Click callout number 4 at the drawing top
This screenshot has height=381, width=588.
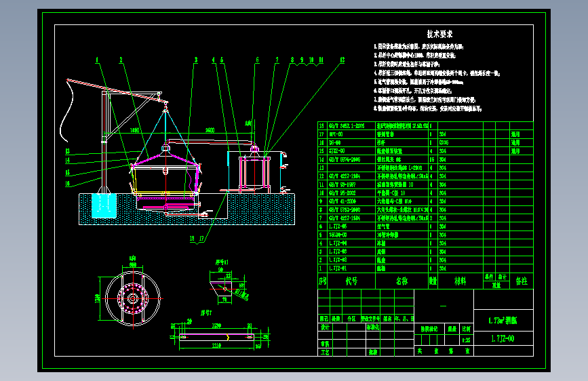pos(214,60)
